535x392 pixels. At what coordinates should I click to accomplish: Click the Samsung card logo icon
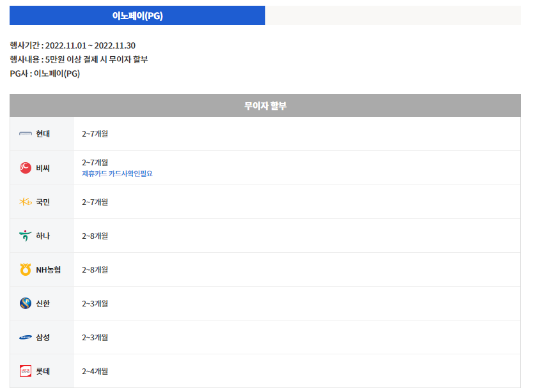tap(26, 337)
